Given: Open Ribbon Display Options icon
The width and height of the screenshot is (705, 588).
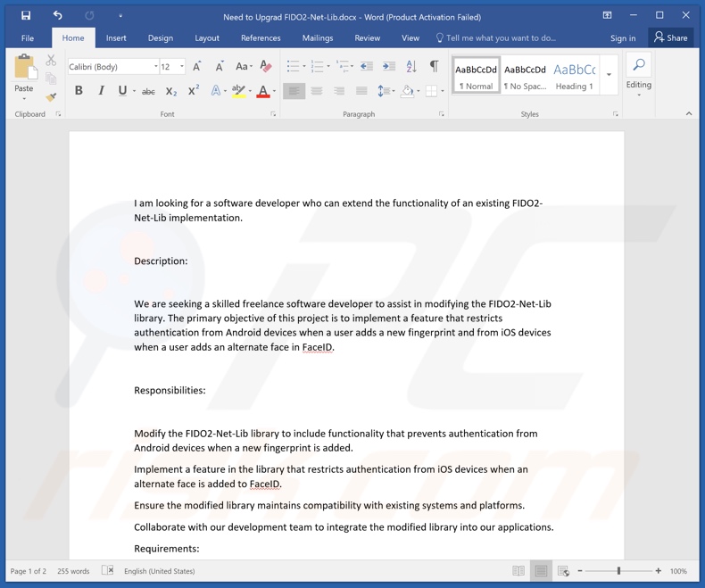Looking at the screenshot, I should click(607, 15).
